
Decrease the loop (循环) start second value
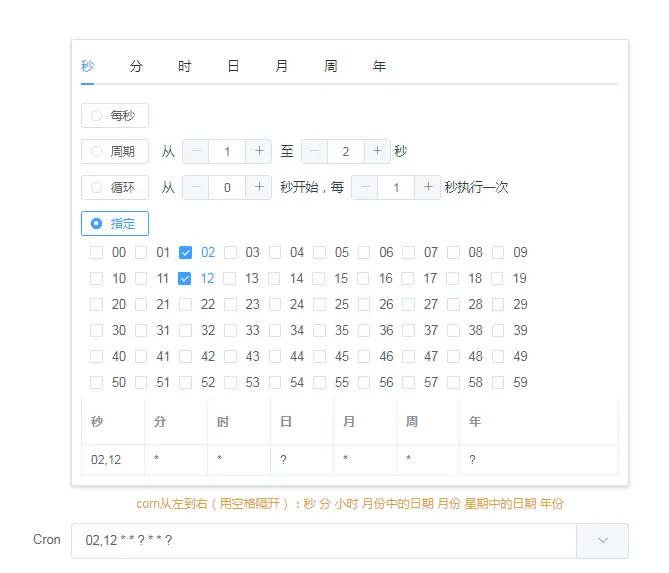pos(195,187)
